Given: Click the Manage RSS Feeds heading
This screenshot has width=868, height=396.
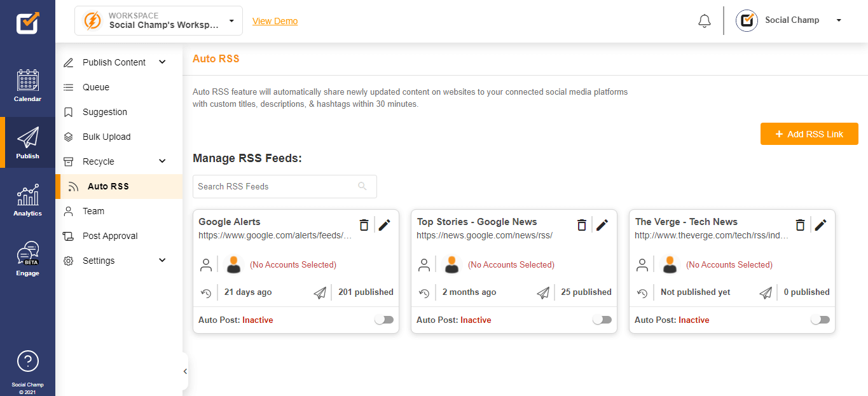Looking at the screenshot, I should pos(247,158).
